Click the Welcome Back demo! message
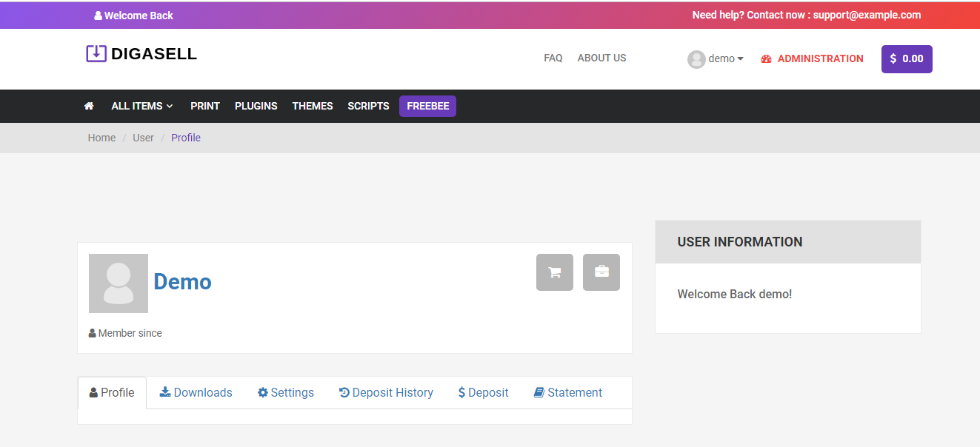 point(735,294)
